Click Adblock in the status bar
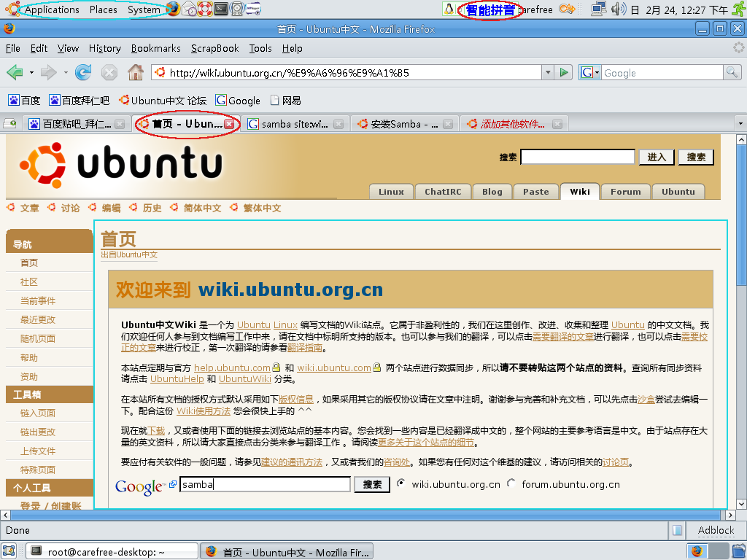 pos(716,530)
